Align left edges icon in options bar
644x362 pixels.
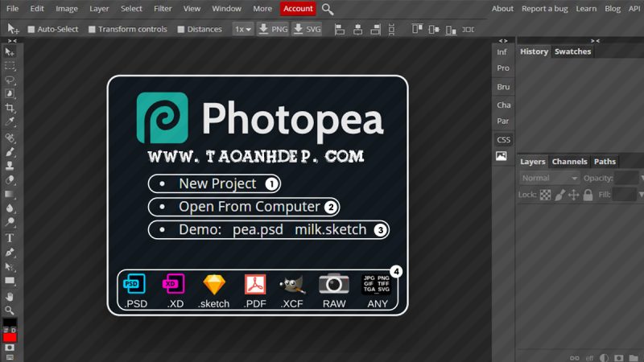coord(339,29)
